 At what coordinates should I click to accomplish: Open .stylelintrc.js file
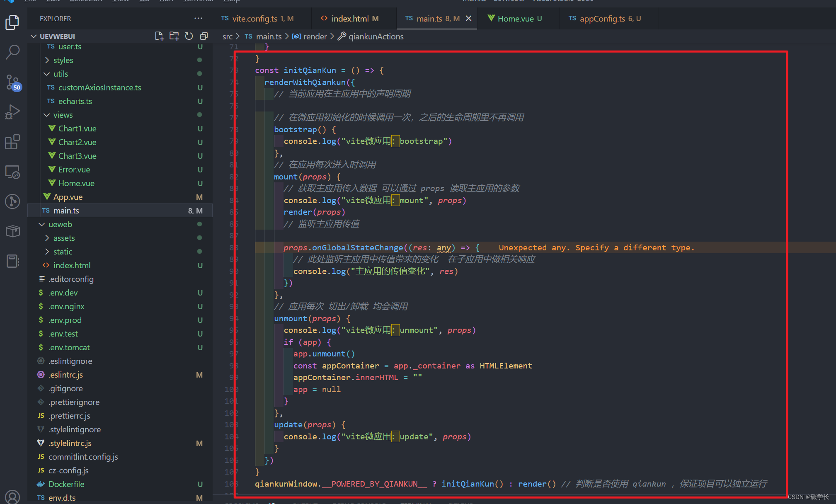(120, 443)
